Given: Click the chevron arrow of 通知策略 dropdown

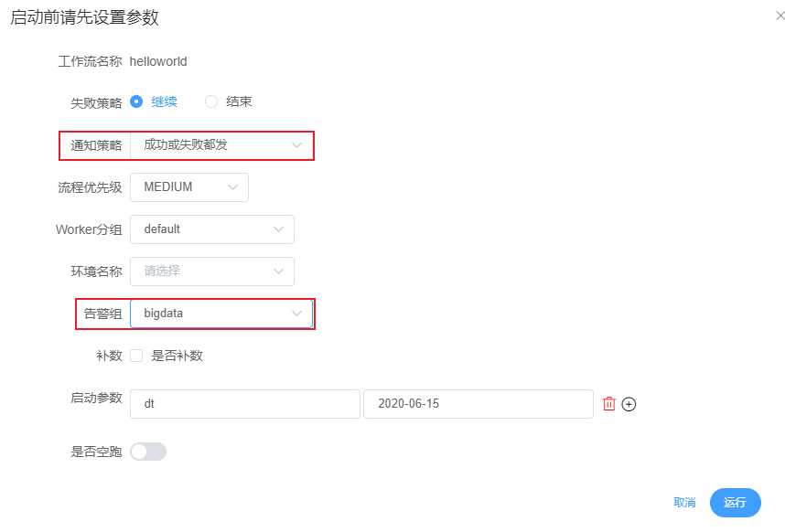Looking at the screenshot, I should 296,144.
